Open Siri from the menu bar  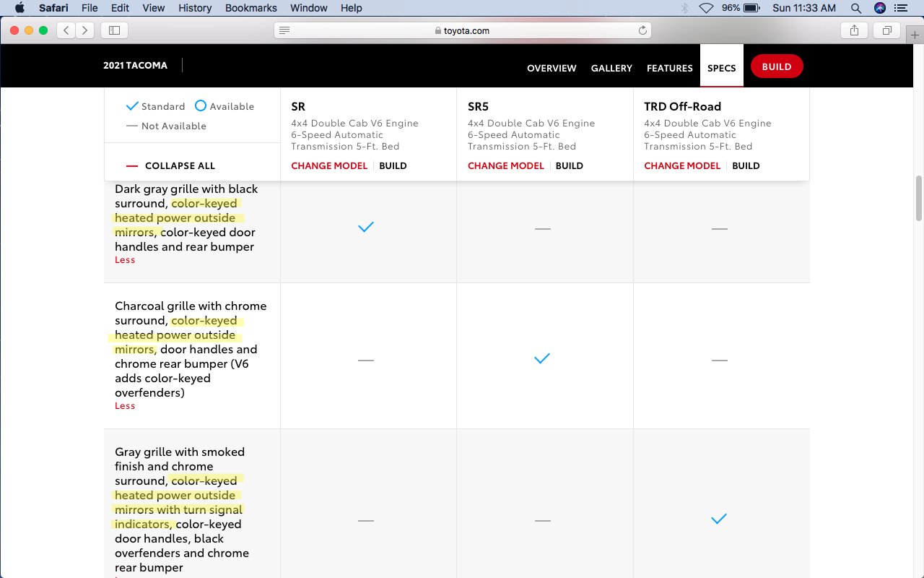879,8
